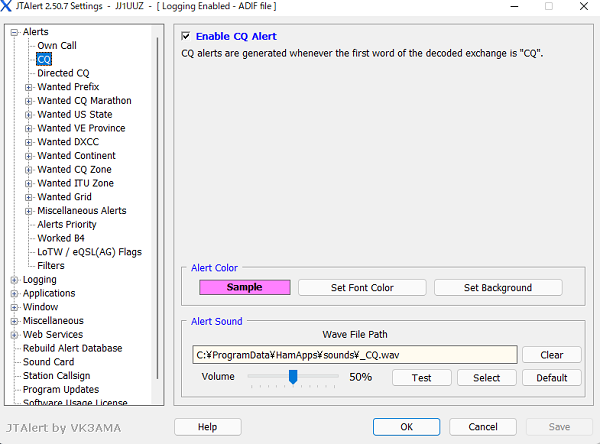Screen dimensions: 600x444
Task: Toggle the Enable CQ Alert checkbox
Action: 186,37
